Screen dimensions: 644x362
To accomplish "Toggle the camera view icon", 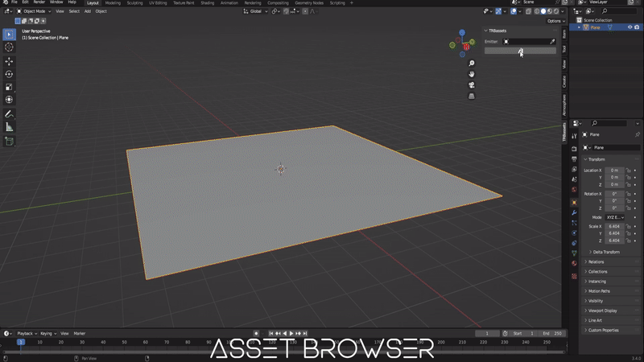I will click(472, 85).
